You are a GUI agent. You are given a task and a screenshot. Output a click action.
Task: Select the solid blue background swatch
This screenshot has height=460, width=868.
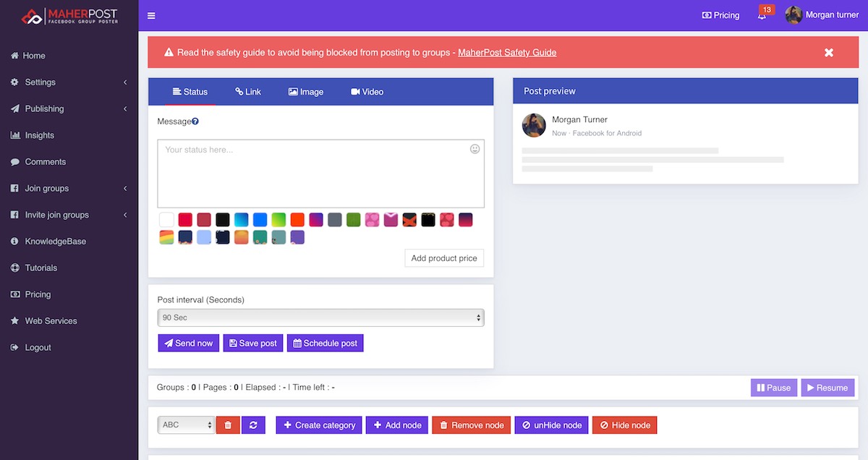click(x=260, y=220)
